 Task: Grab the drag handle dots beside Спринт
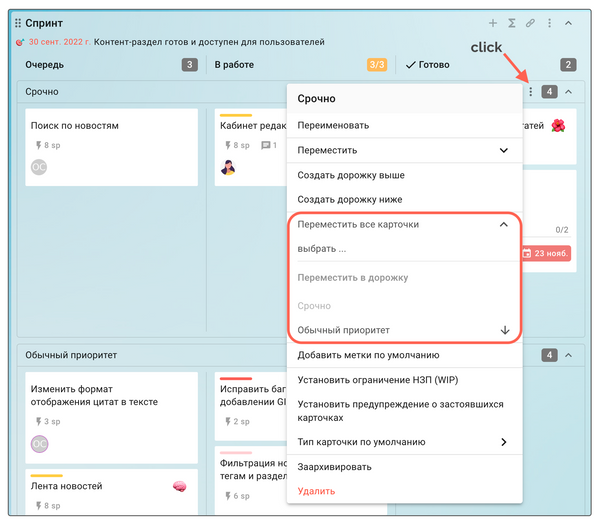[18, 23]
